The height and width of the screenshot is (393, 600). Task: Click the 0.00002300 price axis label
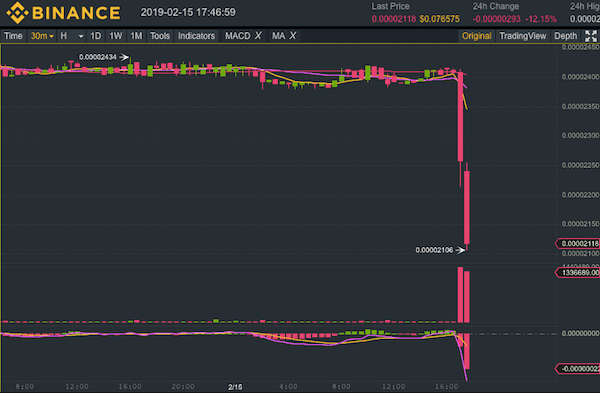[580, 135]
